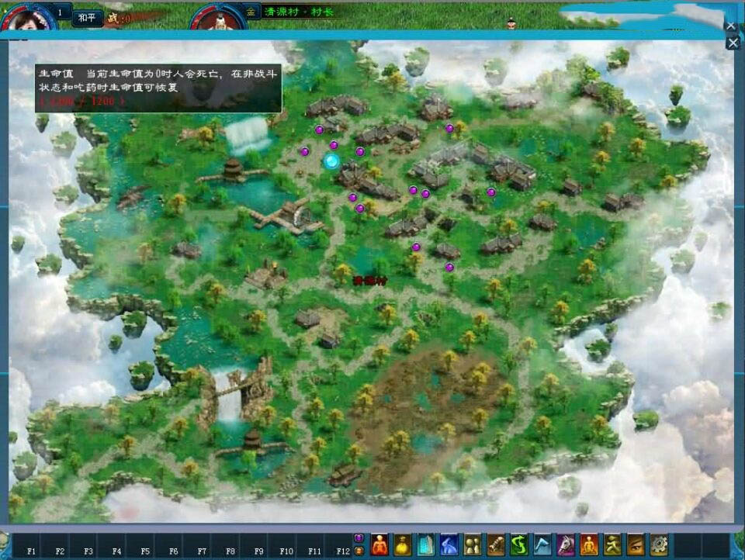
Task: Open the yellow money bag inventory
Action: (403, 544)
